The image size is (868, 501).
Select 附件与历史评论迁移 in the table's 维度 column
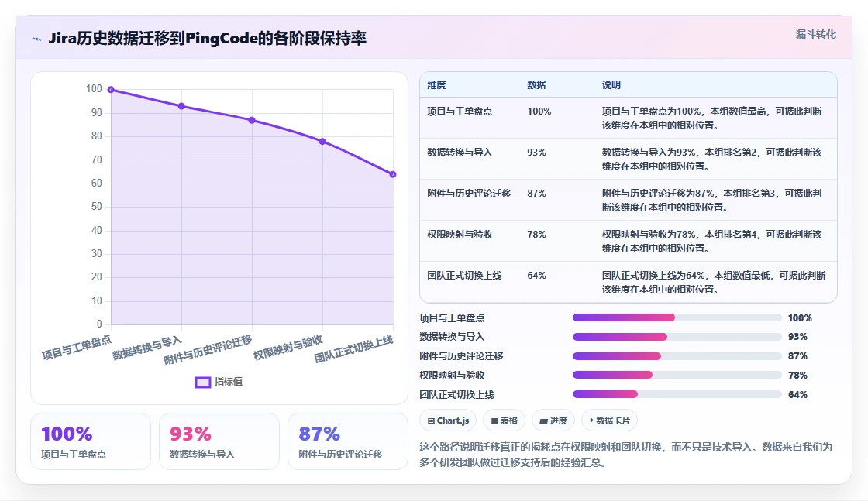point(469,193)
